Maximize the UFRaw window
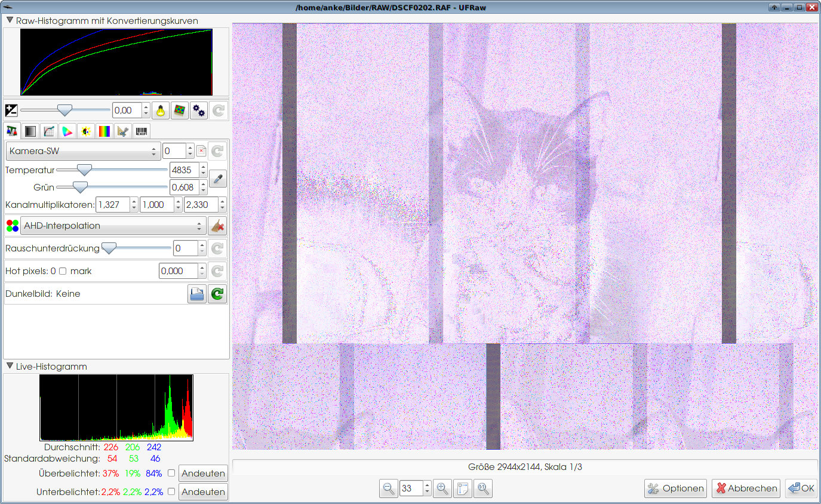Viewport: 821px width, 504px height. click(x=800, y=7)
